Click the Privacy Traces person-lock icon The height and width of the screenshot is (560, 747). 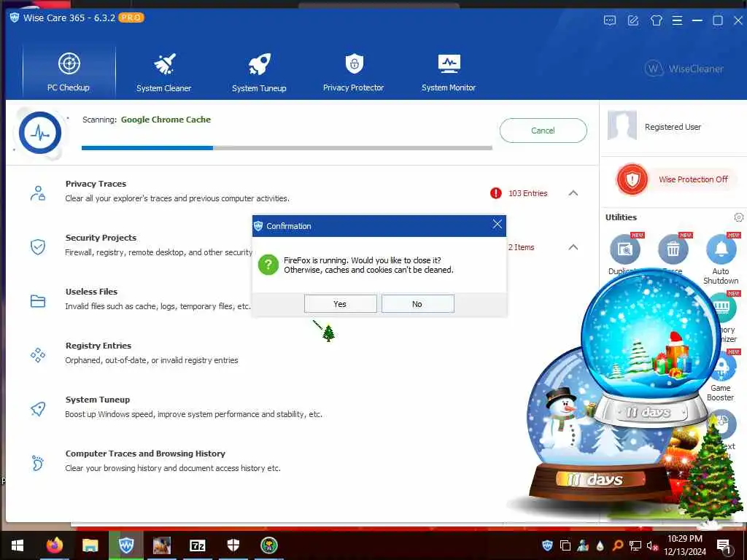coord(38,192)
